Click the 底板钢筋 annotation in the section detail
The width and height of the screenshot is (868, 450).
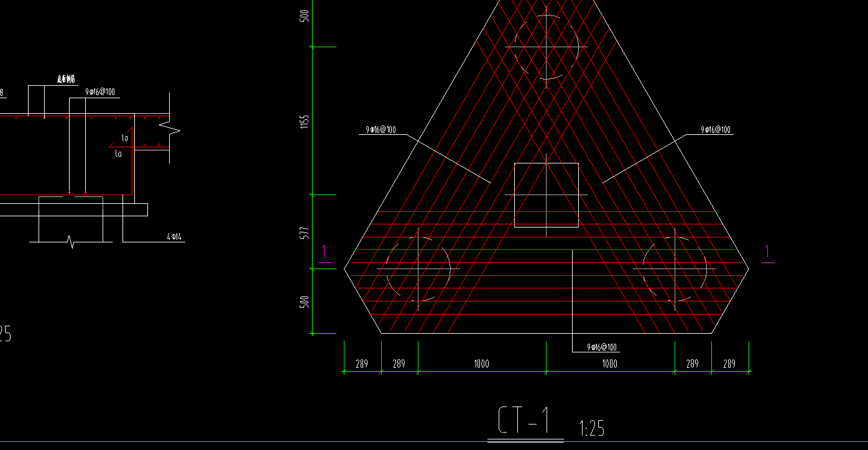pos(66,79)
